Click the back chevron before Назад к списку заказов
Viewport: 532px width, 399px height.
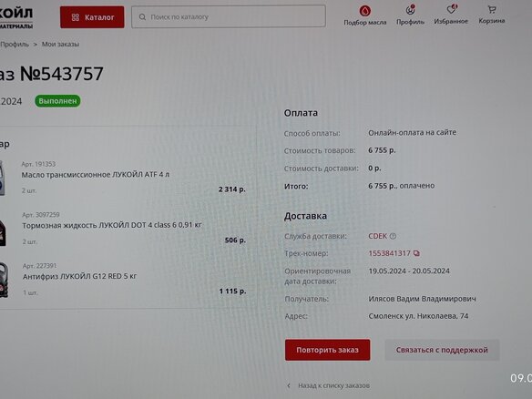click(289, 385)
